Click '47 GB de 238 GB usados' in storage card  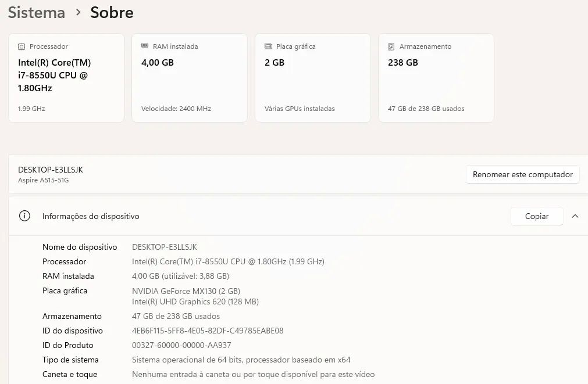tap(426, 109)
